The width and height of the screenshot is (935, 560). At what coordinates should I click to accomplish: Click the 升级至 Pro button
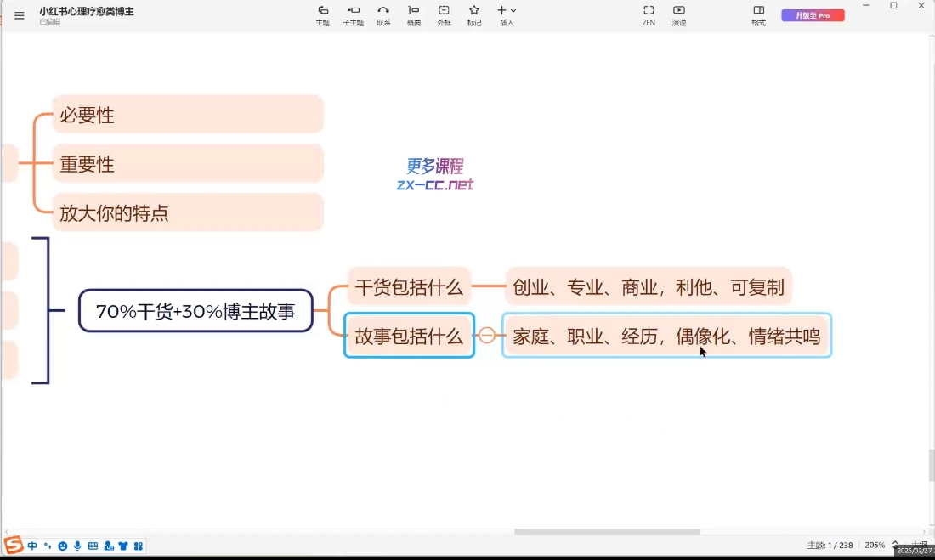(813, 15)
